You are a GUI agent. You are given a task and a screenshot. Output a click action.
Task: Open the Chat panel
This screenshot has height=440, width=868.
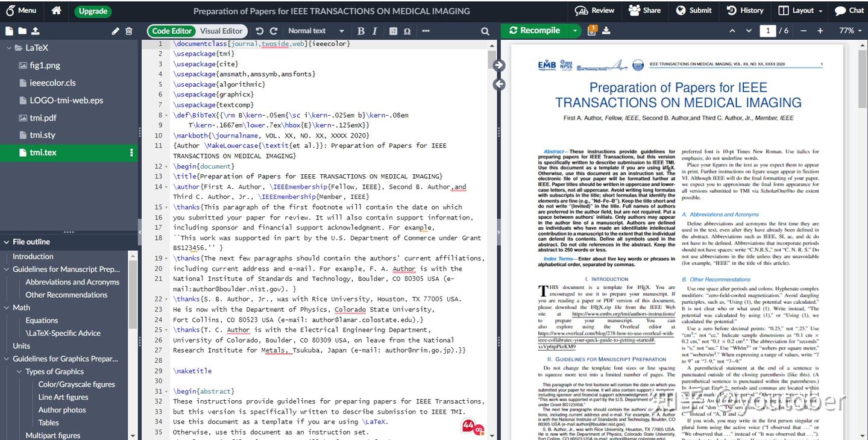point(852,10)
